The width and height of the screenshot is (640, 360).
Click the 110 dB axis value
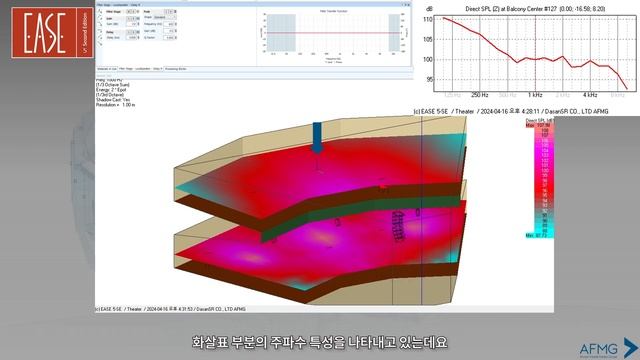(x=427, y=19)
